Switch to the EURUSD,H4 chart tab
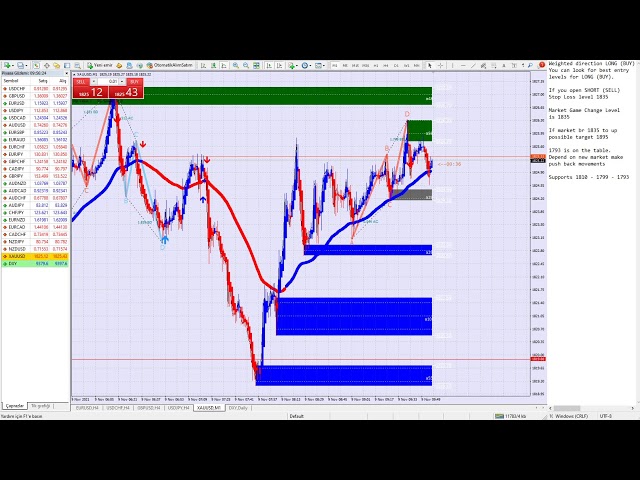Image resolution: width=640 pixels, height=480 pixels. point(87,408)
